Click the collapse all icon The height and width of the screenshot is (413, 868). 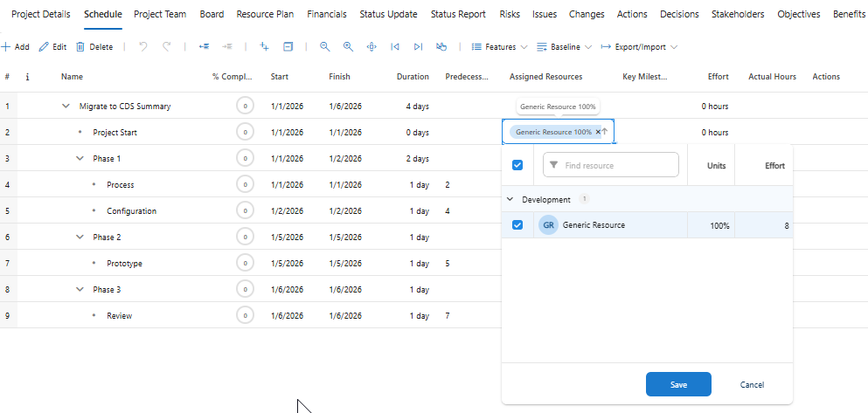click(x=288, y=47)
